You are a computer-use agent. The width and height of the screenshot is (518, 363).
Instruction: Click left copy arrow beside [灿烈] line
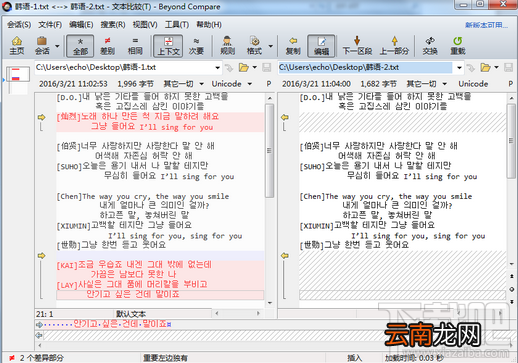pyautogui.click(x=41, y=117)
